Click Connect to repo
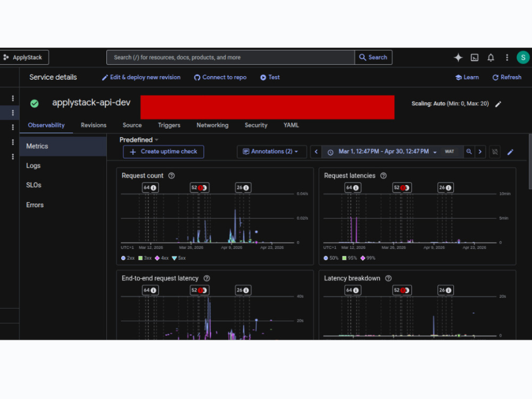Viewport: 532px width, 399px height. click(x=220, y=77)
